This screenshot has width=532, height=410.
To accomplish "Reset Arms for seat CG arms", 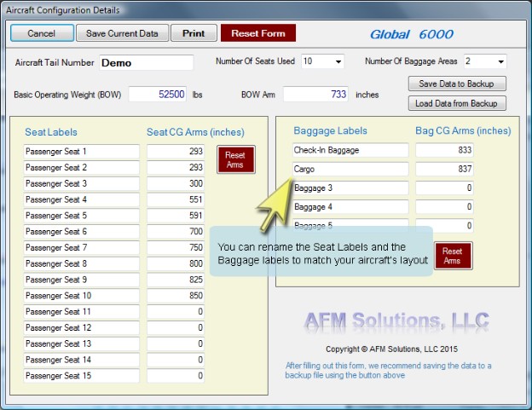I will point(236,159).
